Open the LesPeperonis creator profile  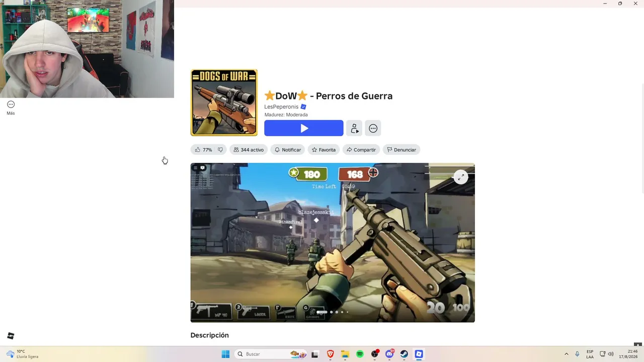pyautogui.click(x=281, y=107)
